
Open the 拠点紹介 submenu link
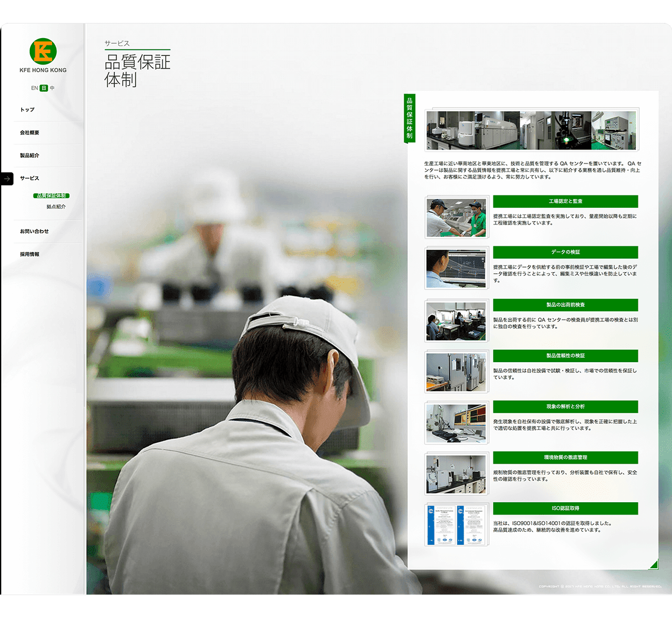(x=56, y=207)
